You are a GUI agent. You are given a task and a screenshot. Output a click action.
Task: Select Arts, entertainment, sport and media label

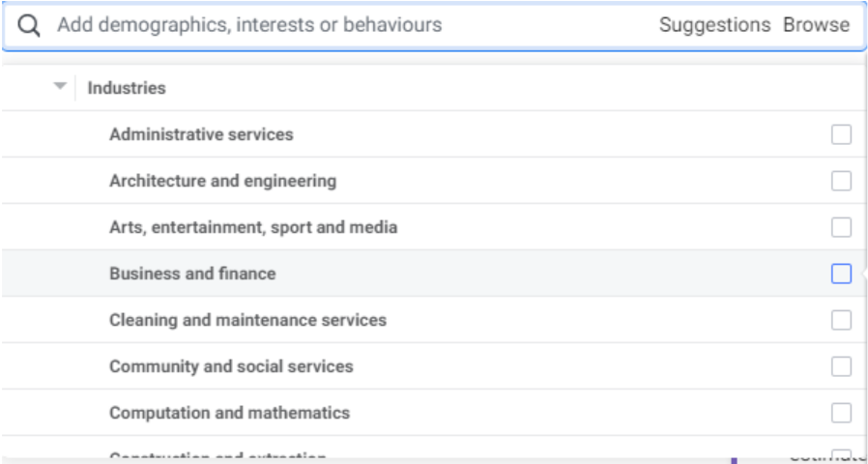tap(253, 227)
